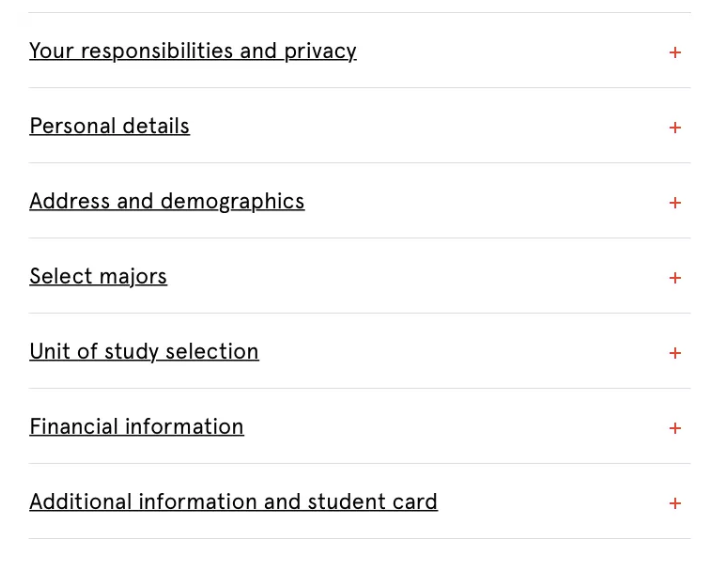
Task: Click the plus icon beside Personal details
Action: 675,127
